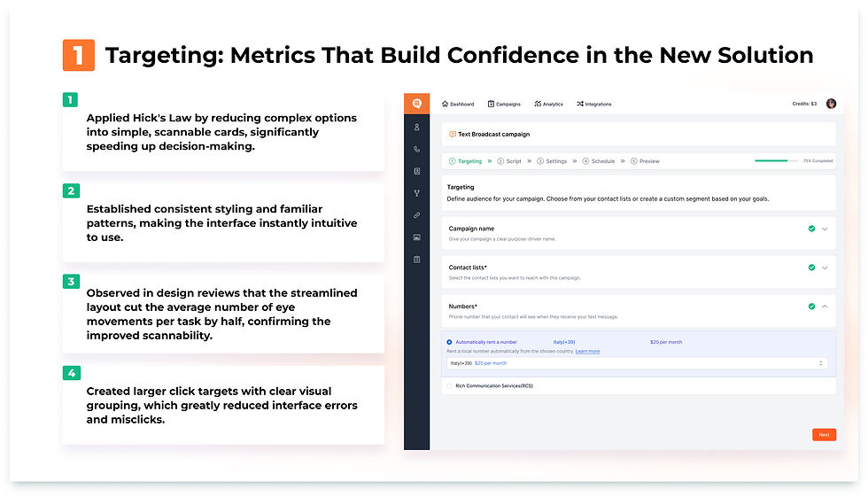Select step 1 Targeting
Image resolution: width=868 pixels, height=497 pixels.
(x=465, y=161)
